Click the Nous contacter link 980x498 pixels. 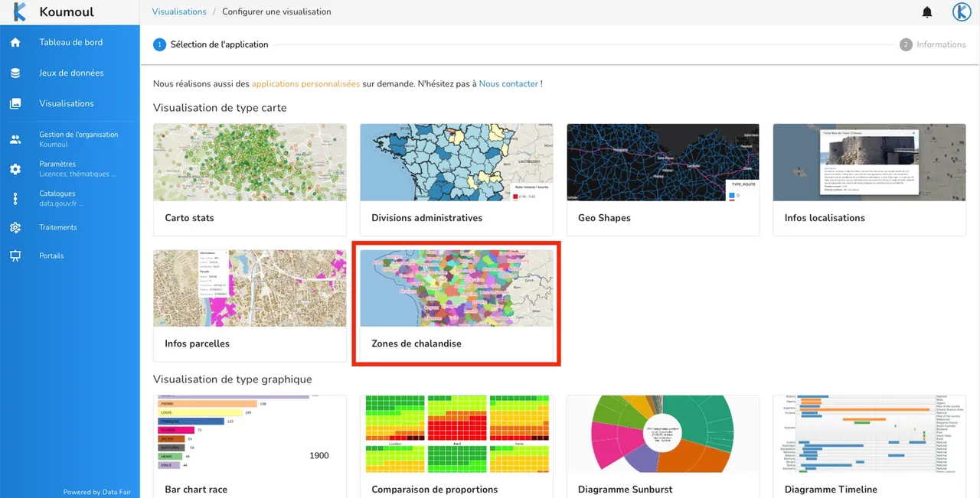pos(508,83)
